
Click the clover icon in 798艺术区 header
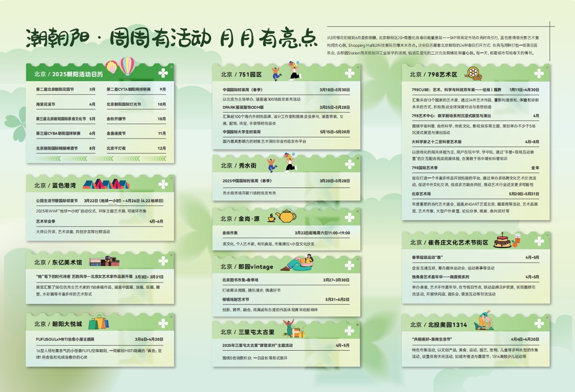(539, 73)
